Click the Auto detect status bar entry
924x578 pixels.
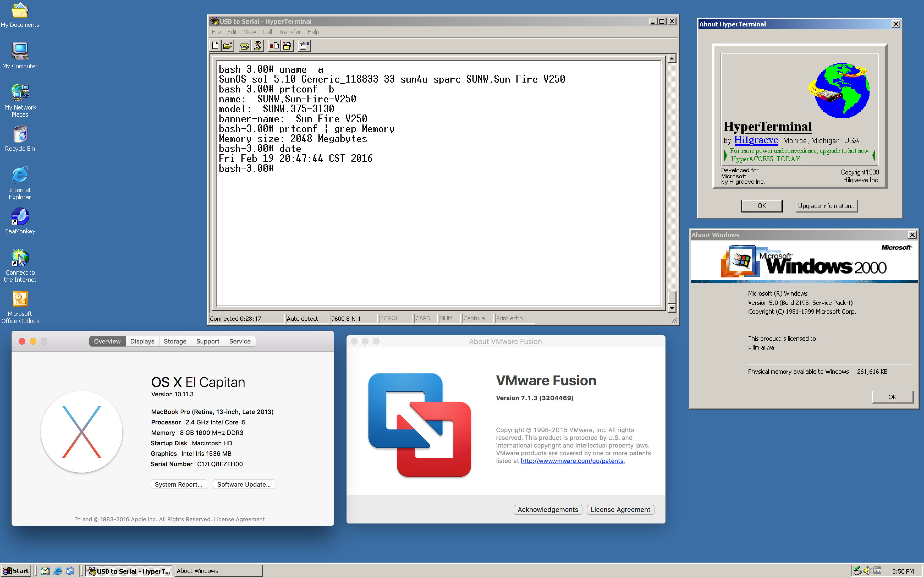307,318
